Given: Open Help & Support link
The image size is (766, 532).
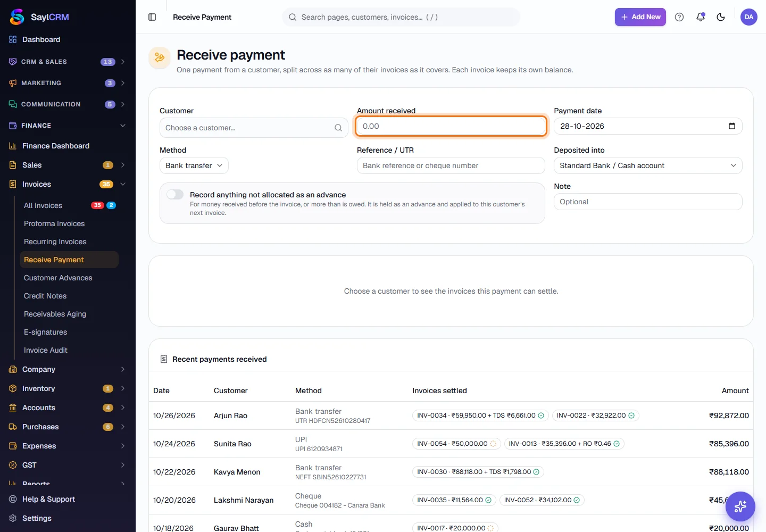Looking at the screenshot, I should (48, 499).
